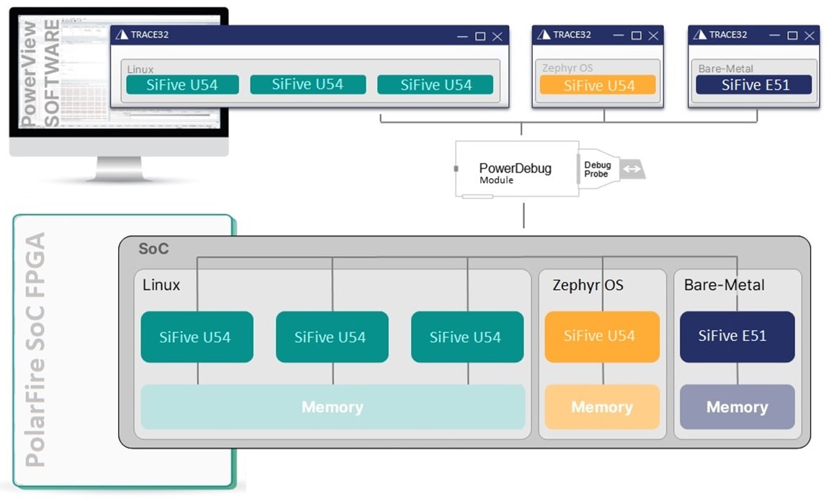Click the PowerDebug Module box

(517, 169)
